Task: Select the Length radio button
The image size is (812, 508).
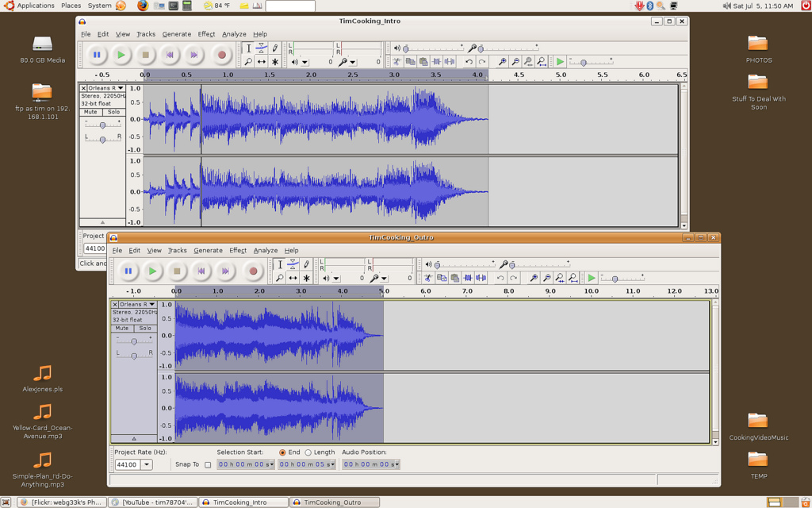Action: pyautogui.click(x=308, y=452)
